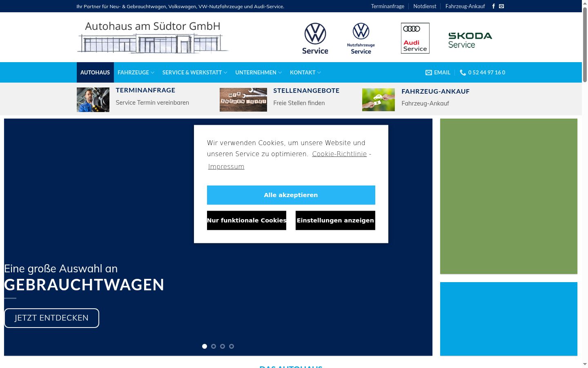This screenshot has height=368, width=588.
Task: Click the green banner tile
Action: (509, 196)
